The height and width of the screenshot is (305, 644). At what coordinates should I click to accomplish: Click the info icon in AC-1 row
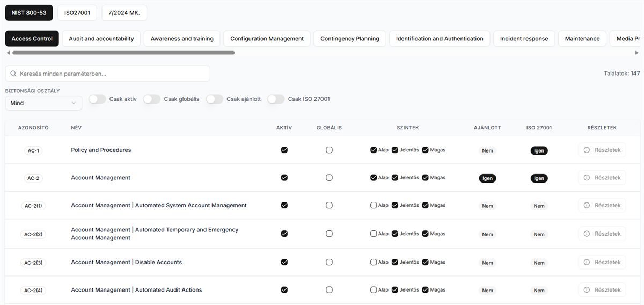click(587, 150)
